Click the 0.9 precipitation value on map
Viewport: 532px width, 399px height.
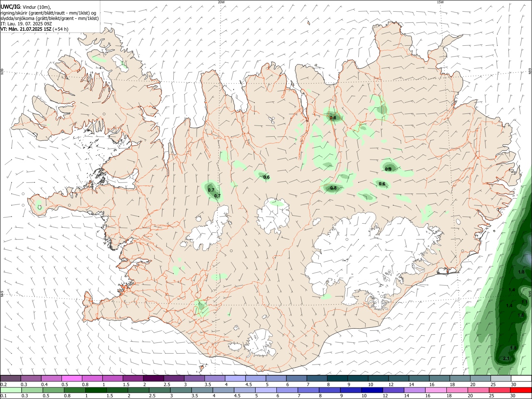(x=388, y=169)
